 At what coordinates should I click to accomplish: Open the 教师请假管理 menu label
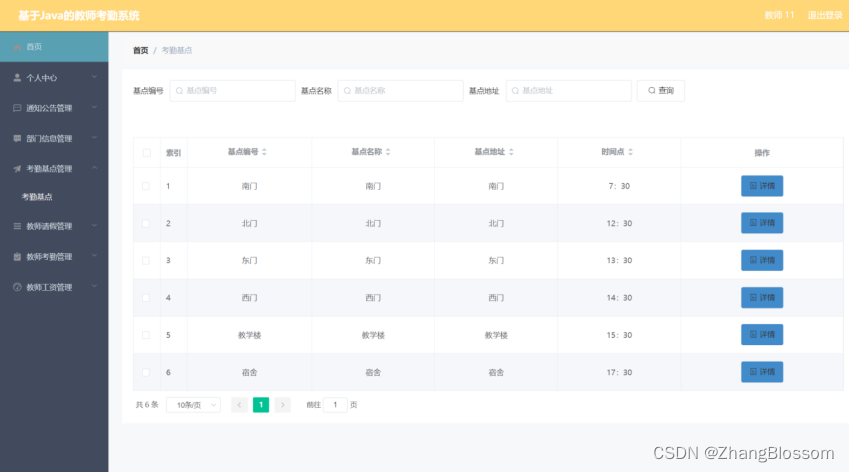pyautogui.click(x=49, y=226)
